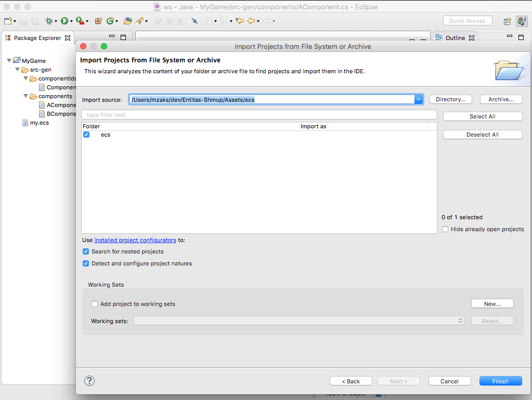The height and width of the screenshot is (400, 532).
Task: Click the Deselect All button
Action: coord(483,135)
